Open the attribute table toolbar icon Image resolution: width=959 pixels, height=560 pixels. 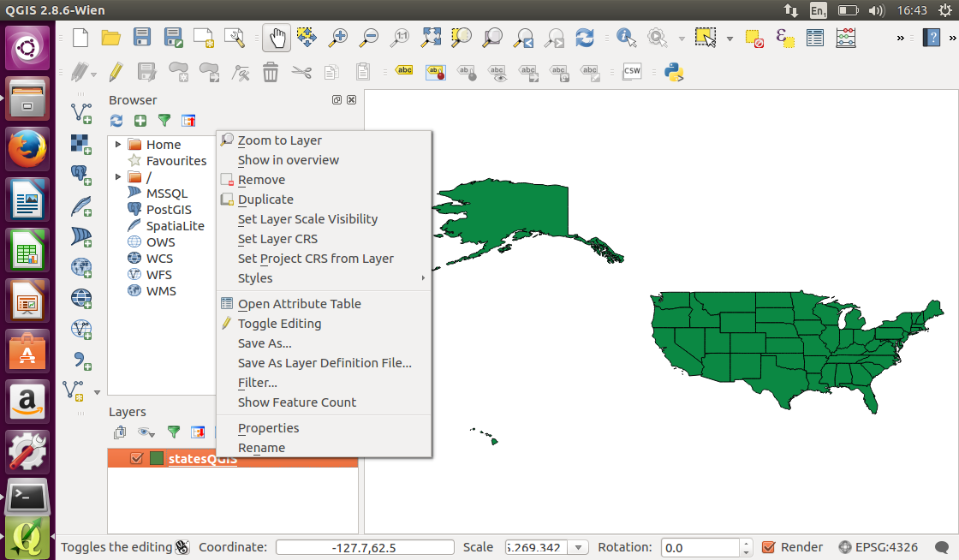[814, 38]
